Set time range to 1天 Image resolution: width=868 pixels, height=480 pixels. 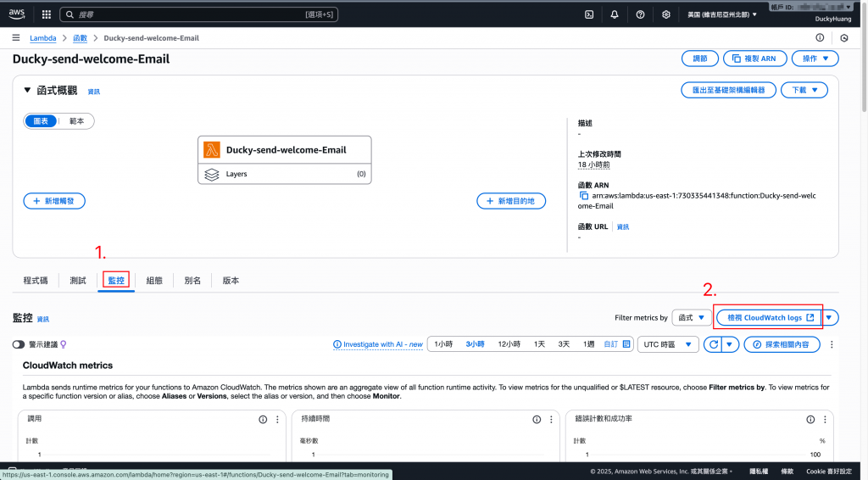tap(540, 344)
